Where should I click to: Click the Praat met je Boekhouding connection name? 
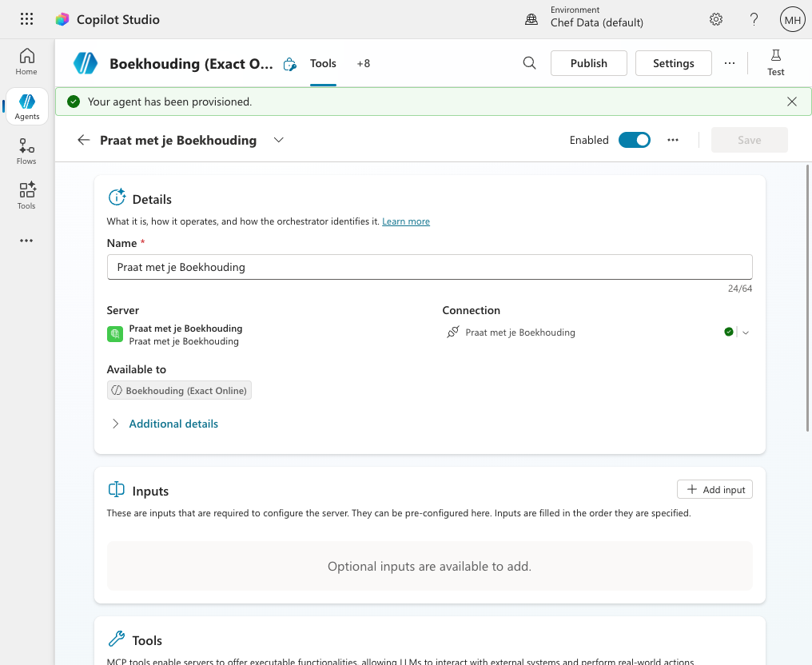[520, 332]
